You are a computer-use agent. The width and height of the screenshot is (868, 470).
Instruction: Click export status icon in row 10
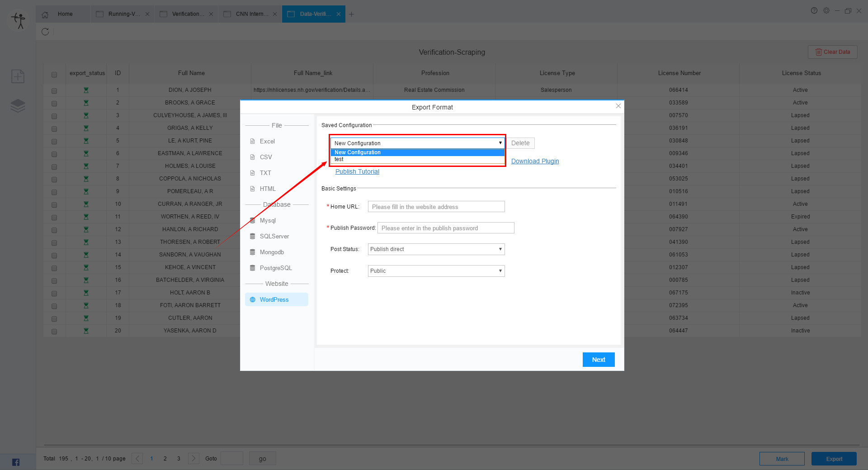tap(86, 204)
